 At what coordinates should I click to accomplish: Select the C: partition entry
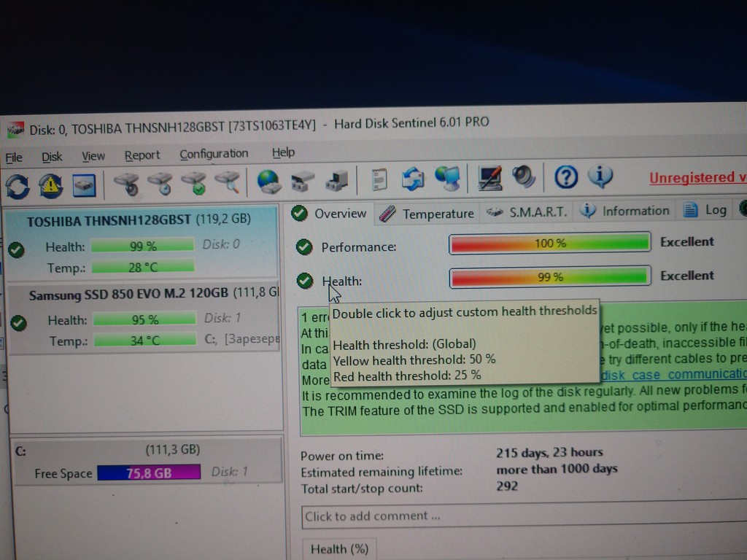pos(149,461)
